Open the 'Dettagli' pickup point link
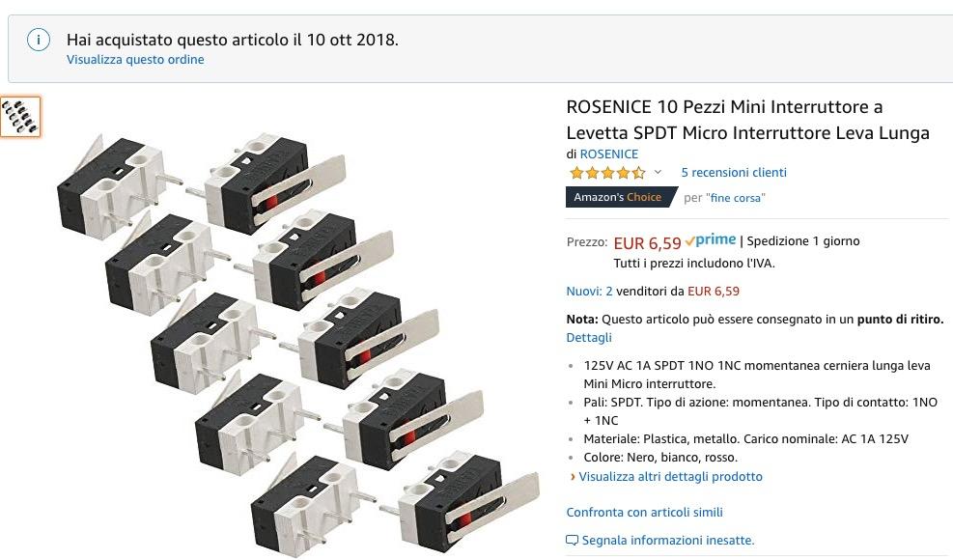 point(589,338)
